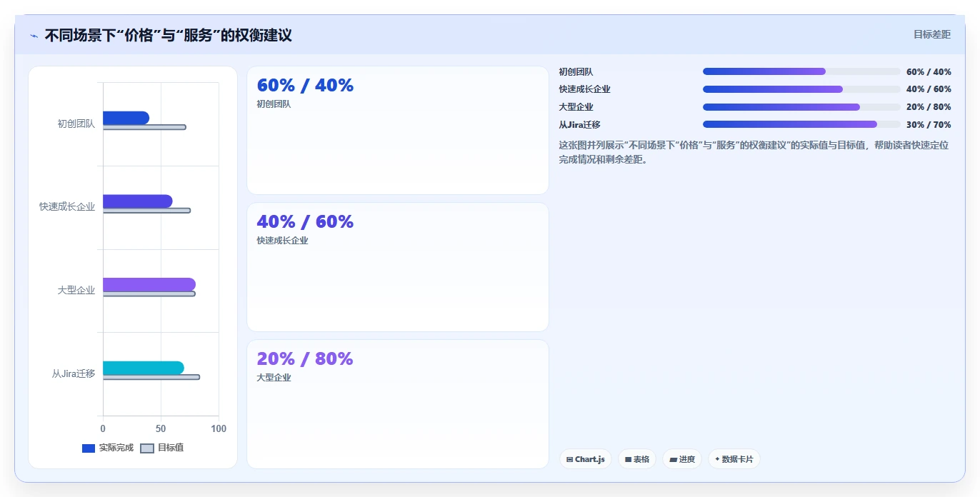Click the 20% / 80% value in progress list
Viewport: 980px width, 497px height.
click(929, 107)
